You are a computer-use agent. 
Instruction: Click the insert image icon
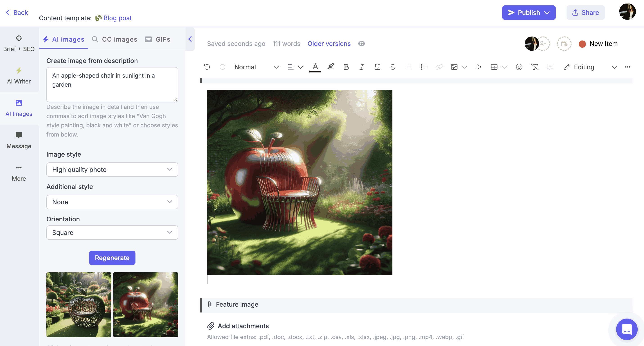click(x=454, y=67)
